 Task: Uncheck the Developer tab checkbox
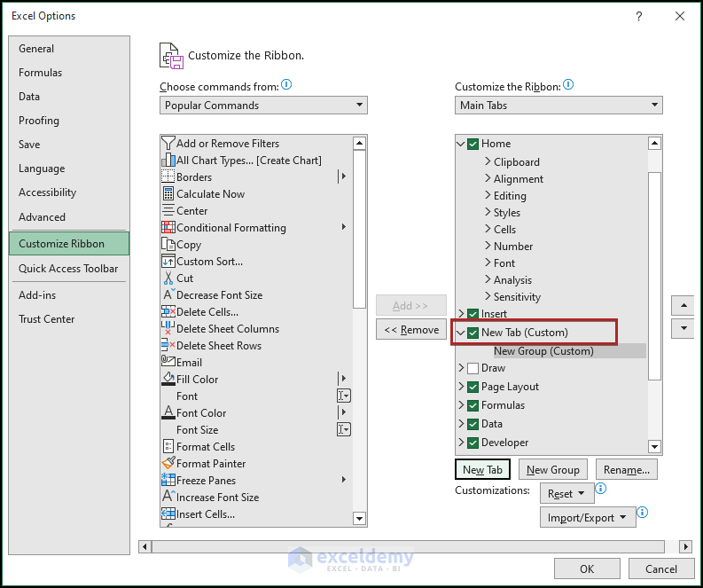(x=473, y=443)
